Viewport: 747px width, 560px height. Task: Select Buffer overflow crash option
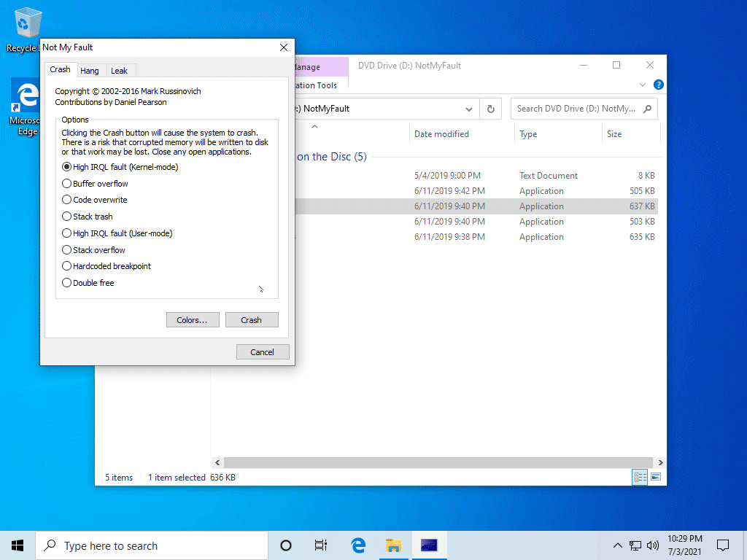coord(95,184)
